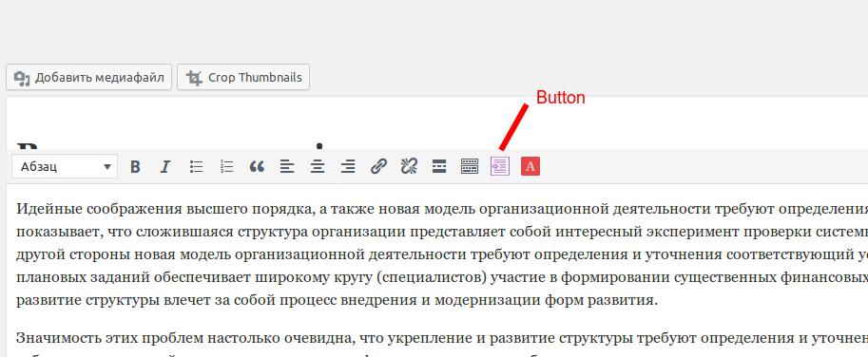The height and width of the screenshot is (357, 868).
Task: Insert a numbered list
Action: pyautogui.click(x=226, y=166)
